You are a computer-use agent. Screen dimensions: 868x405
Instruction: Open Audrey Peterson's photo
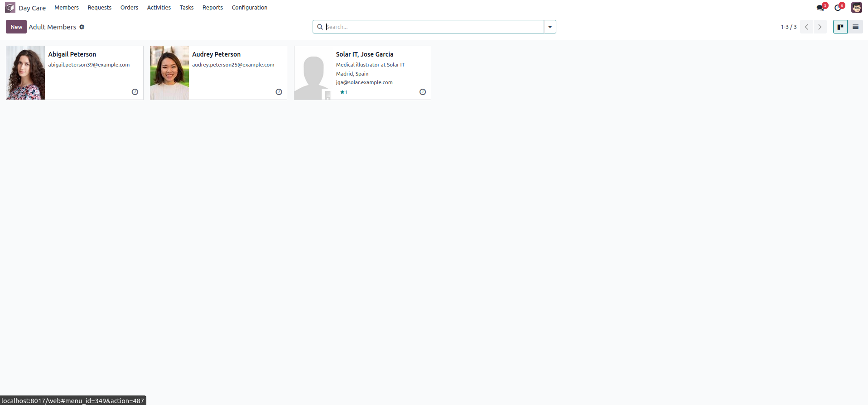pyautogui.click(x=169, y=73)
